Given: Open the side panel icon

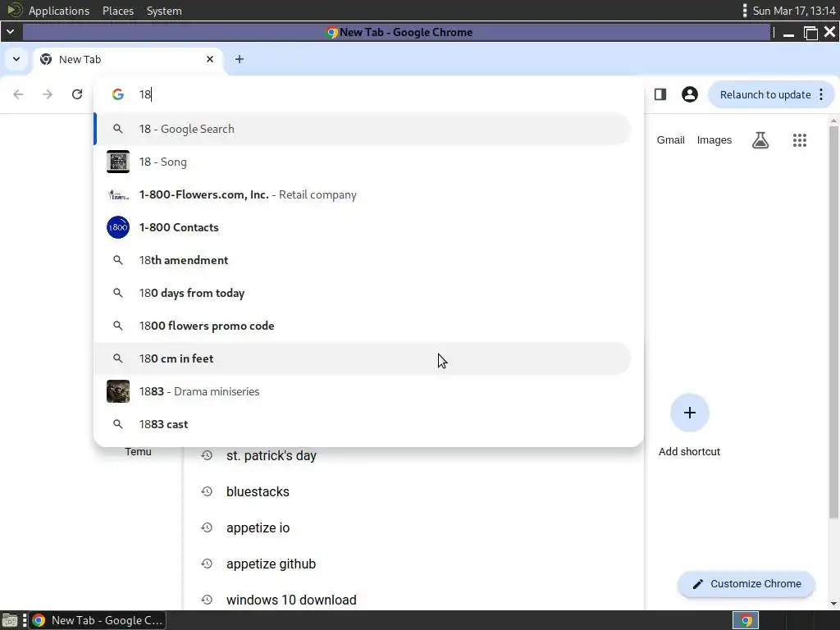Looking at the screenshot, I should 660,95.
